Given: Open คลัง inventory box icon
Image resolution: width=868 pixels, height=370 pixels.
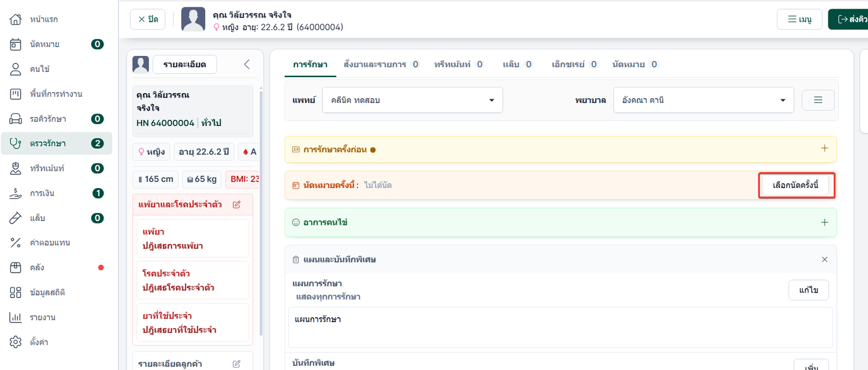Looking at the screenshot, I should [16, 268].
